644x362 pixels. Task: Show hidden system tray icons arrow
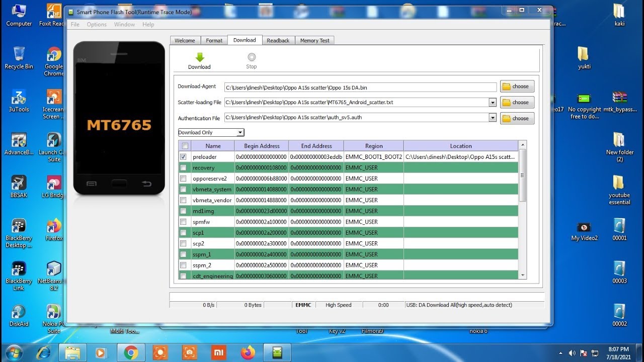coord(561,353)
